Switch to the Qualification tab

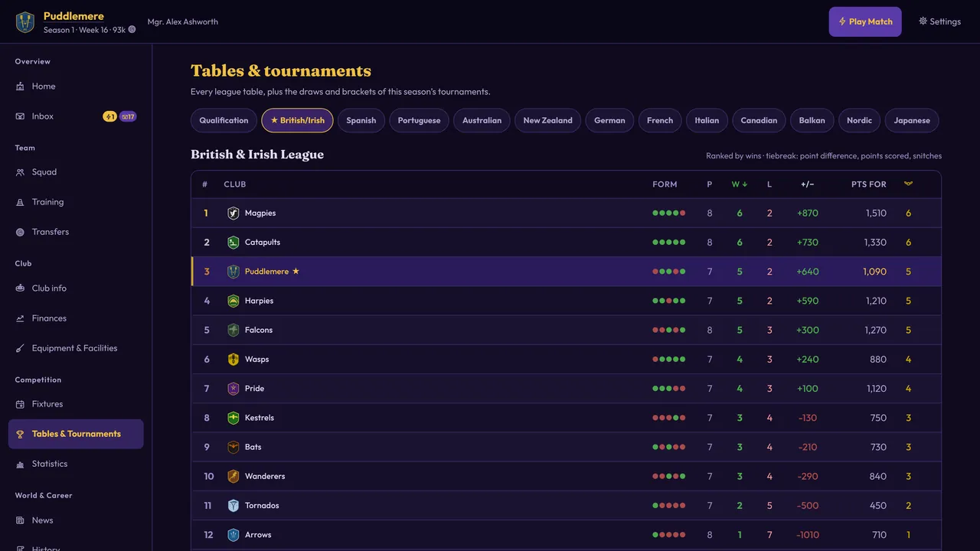point(224,120)
